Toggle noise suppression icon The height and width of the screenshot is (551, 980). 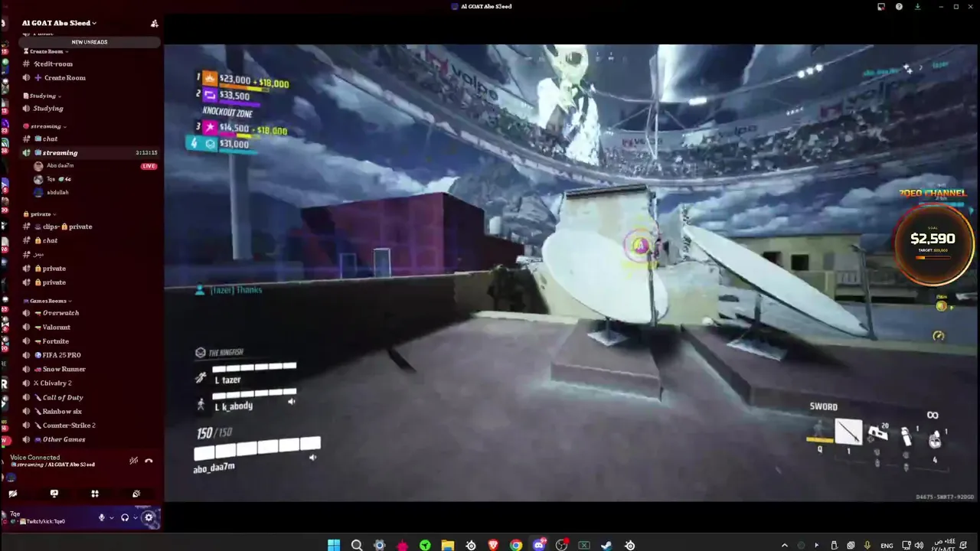click(133, 461)
